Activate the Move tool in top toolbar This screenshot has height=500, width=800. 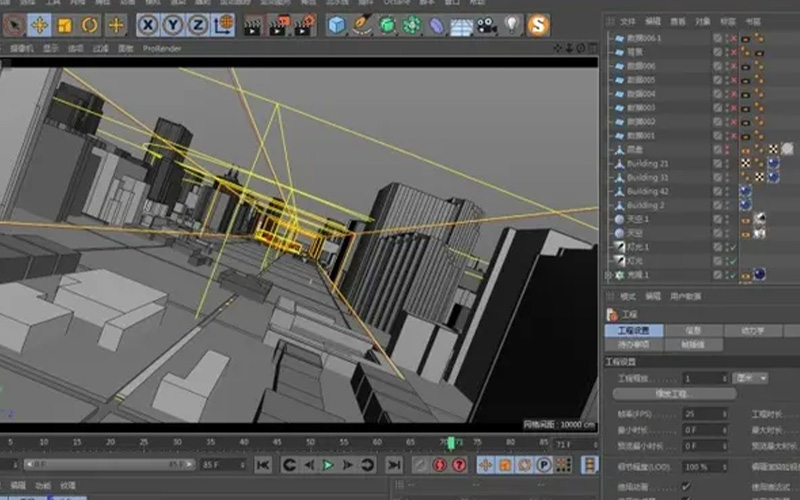coord(40,24)
